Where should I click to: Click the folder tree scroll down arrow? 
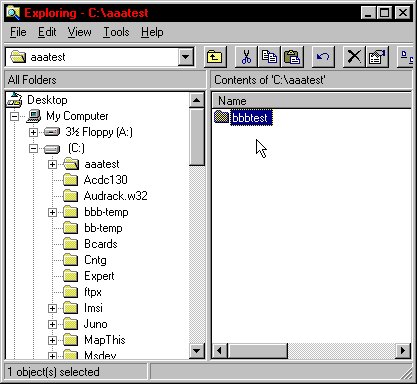click(x=197, y=351)
